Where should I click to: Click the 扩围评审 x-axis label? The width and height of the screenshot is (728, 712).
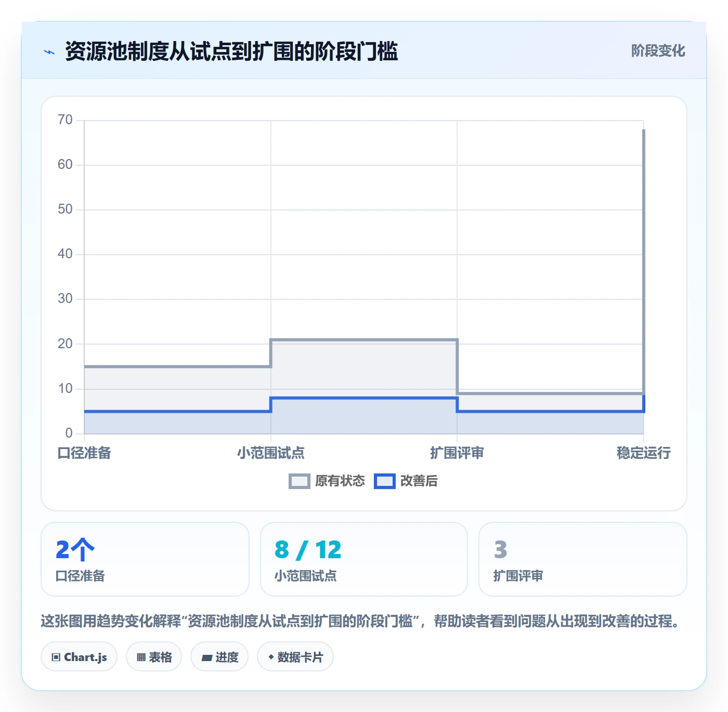457,453
